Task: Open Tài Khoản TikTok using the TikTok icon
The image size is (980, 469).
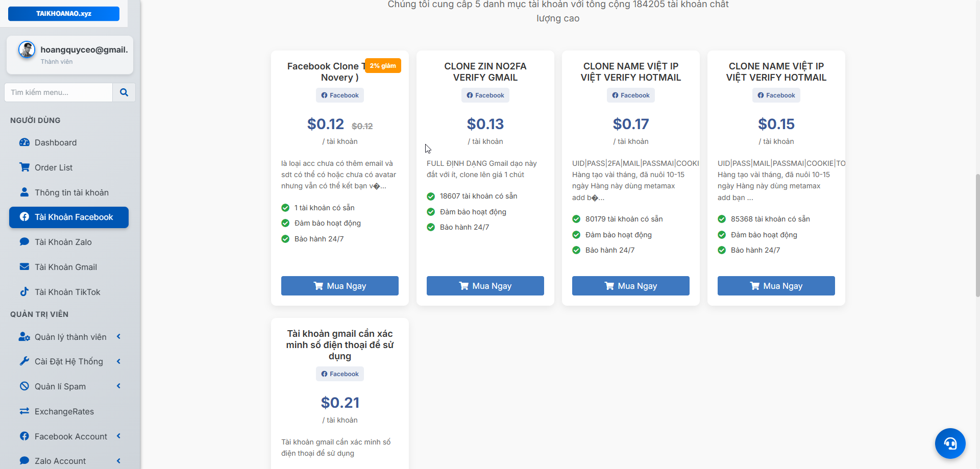Action: (x=24, y=292)
